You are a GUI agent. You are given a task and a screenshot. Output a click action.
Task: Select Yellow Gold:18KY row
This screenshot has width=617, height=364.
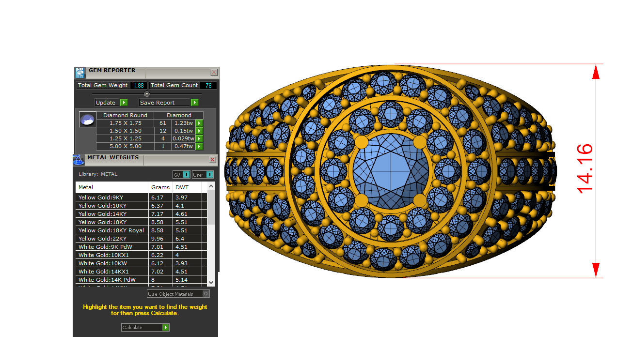(x=112, y=222)
